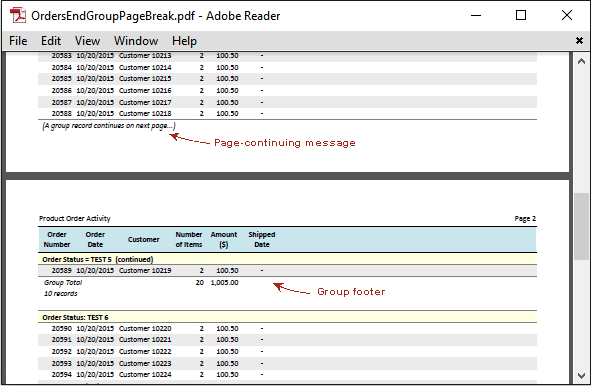Click the Customer column header
This screenshot has height=386, width=591.
click(143, 239)
